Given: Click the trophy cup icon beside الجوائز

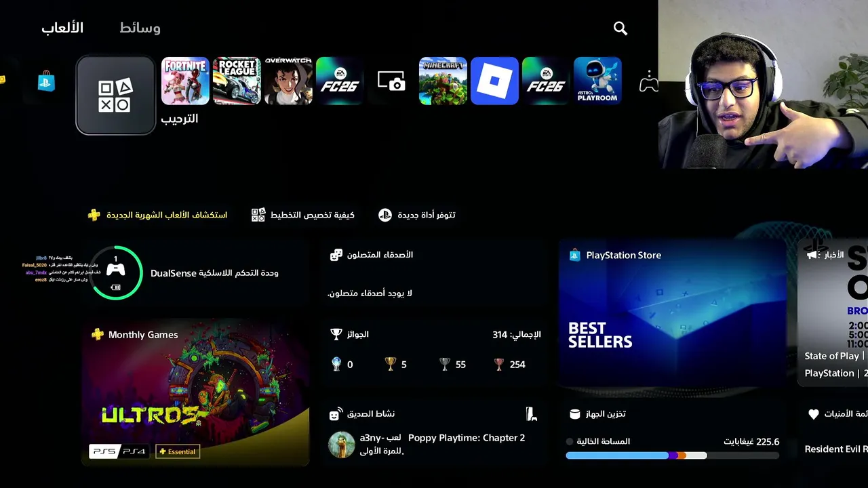Looking at the screenshot, I should coord(336,334).
